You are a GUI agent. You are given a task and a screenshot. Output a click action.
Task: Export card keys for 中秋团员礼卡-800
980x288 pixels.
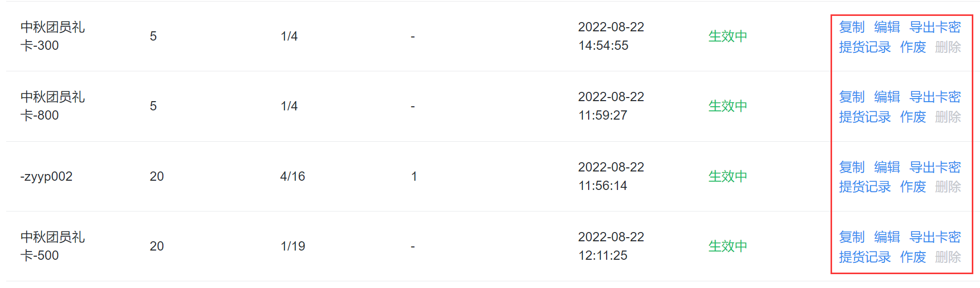tap(935, 97)
